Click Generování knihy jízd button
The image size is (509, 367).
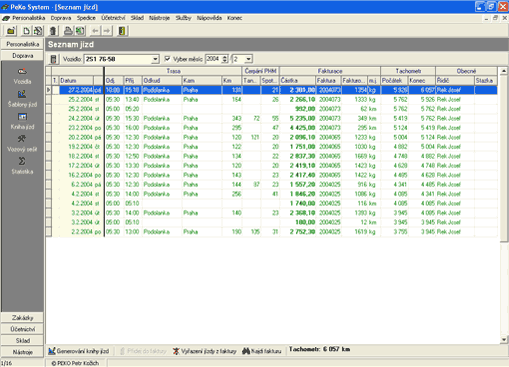coord(79,351)
